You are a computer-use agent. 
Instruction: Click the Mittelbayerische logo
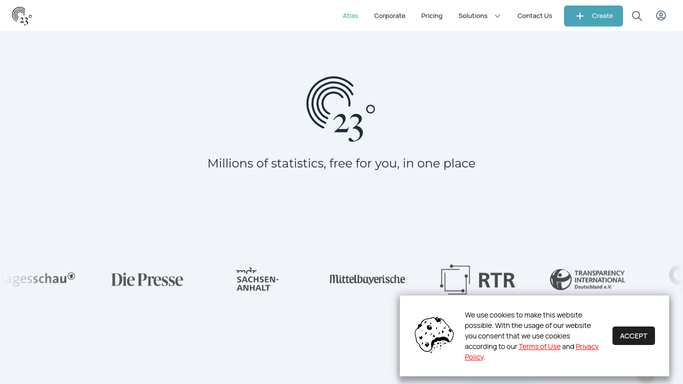367,279
